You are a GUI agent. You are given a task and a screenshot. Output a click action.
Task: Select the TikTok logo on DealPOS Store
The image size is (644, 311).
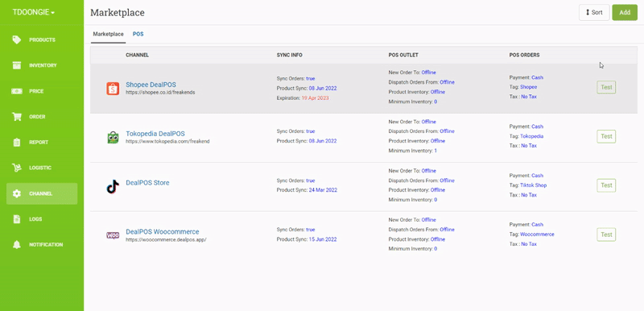(x=113, y=186)
